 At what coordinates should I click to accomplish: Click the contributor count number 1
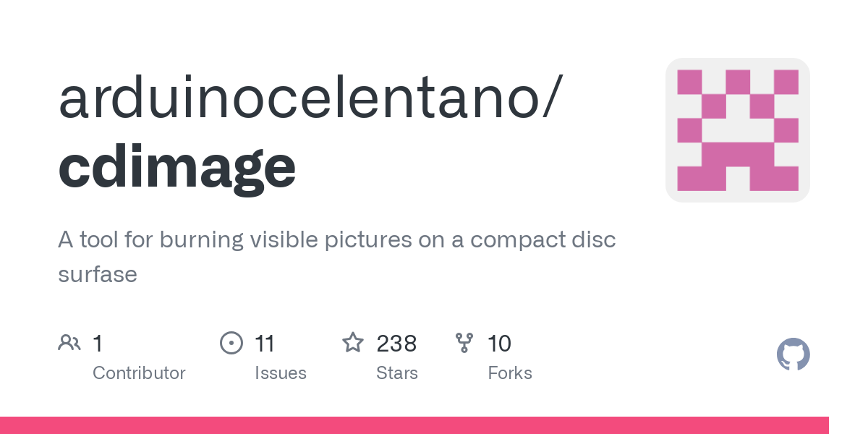tap(98, 343)
